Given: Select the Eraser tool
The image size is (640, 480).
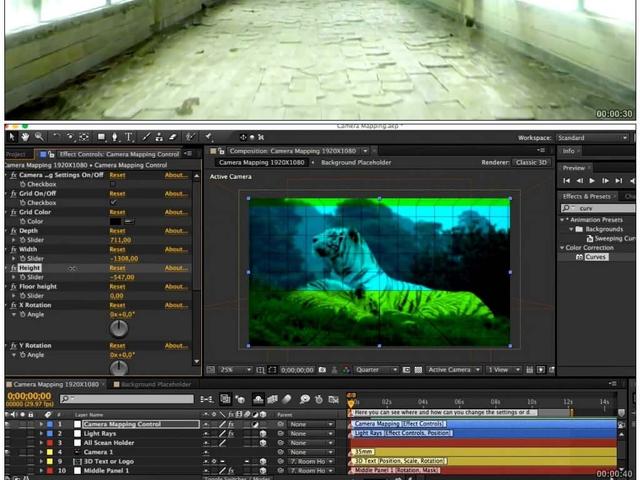Looking at the screenshot, I should 173,137.
